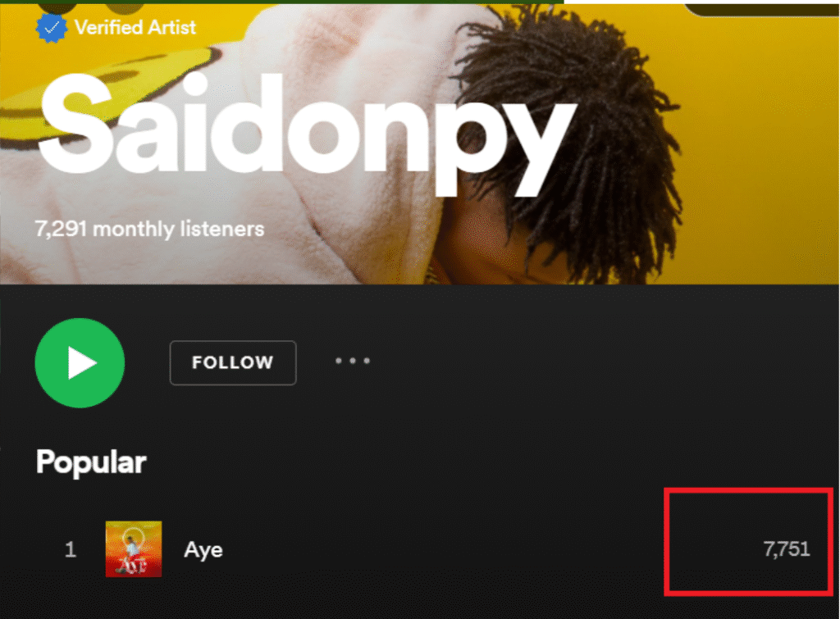This screenshot has width=840, height=619.
Task: Click the dark rounded pill at top right
Action: (x=762, y=9)
